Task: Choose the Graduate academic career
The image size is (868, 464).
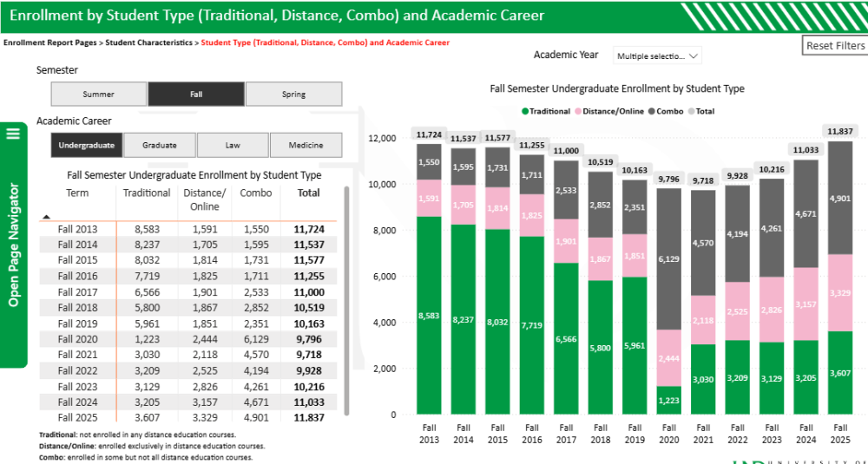Action: pos(160,145)
